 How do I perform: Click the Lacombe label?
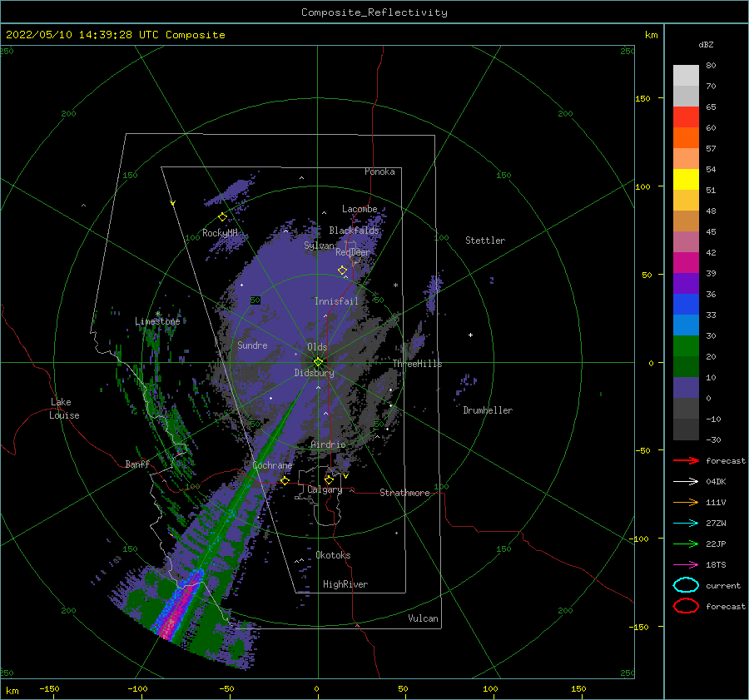[360, 209]
